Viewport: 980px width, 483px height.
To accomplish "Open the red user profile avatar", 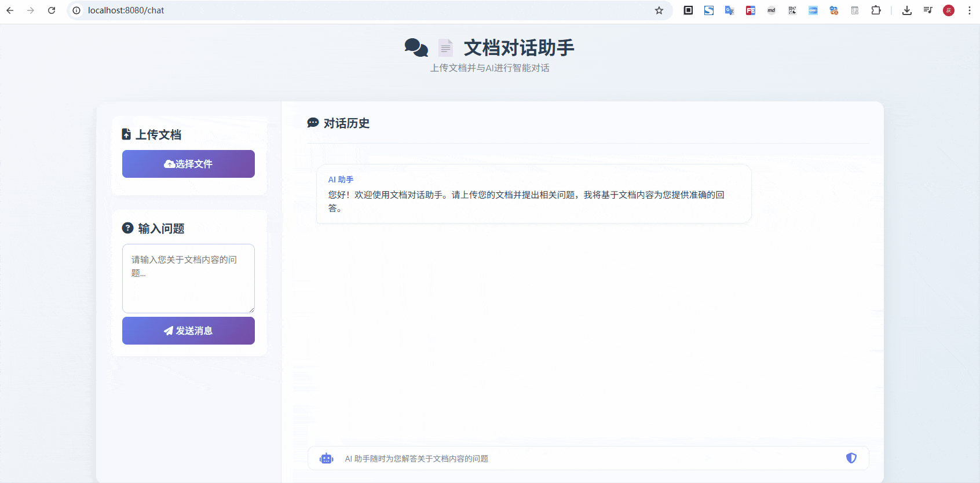I will click(x=949, y=10).
